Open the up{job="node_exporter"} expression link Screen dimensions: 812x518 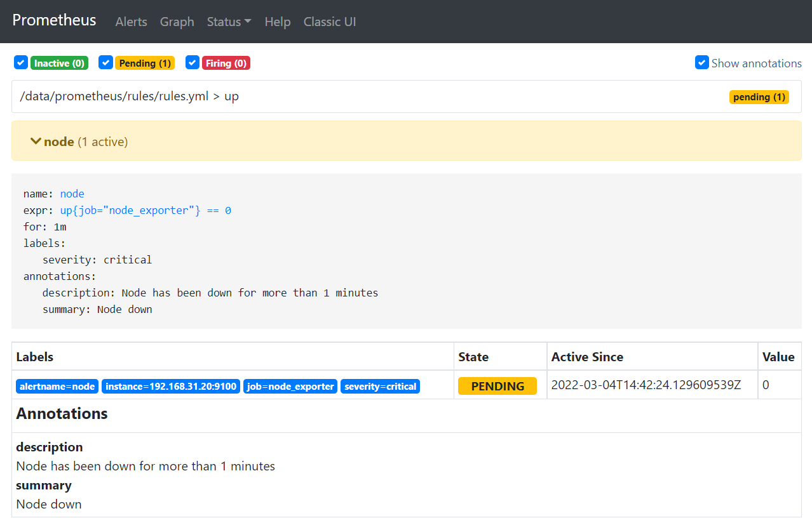pos(145,210)
